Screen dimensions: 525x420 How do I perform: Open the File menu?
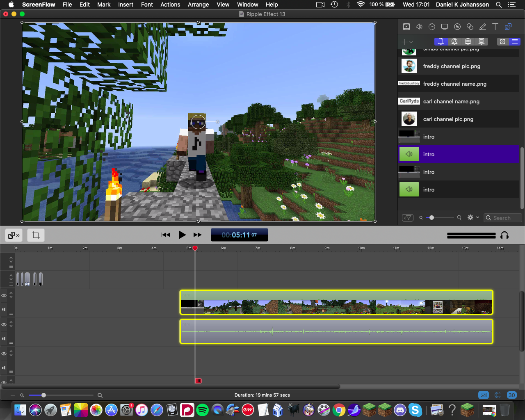pos(67,5)
